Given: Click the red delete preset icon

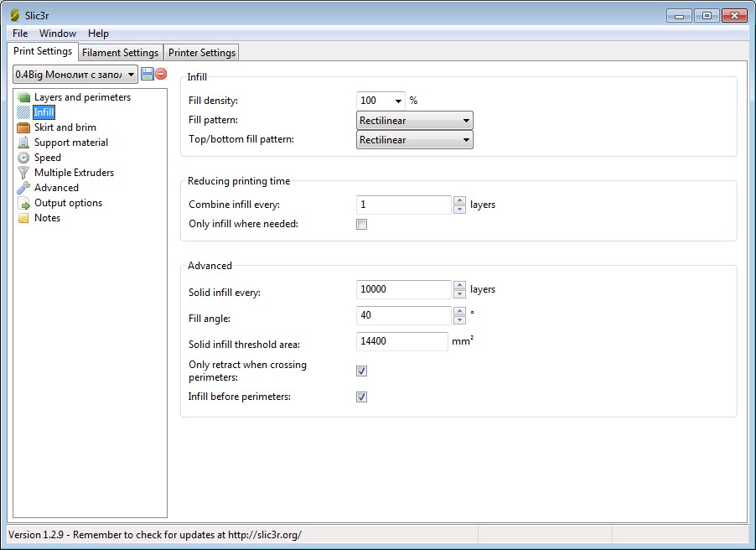Looking at the screenshot, I should tap(161, 75).
